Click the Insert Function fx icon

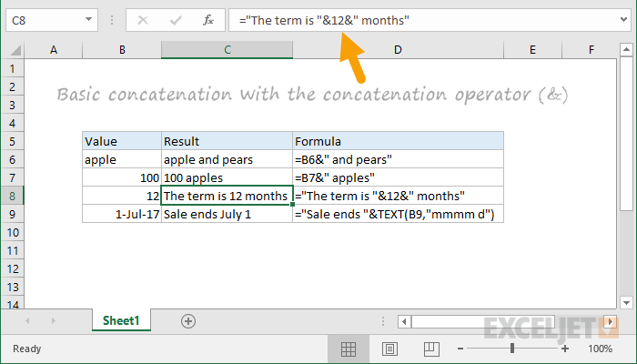click(x=208, y=20)
